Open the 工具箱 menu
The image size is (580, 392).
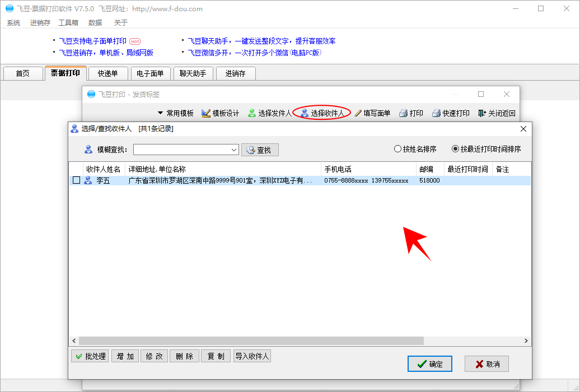coord(68,23)
